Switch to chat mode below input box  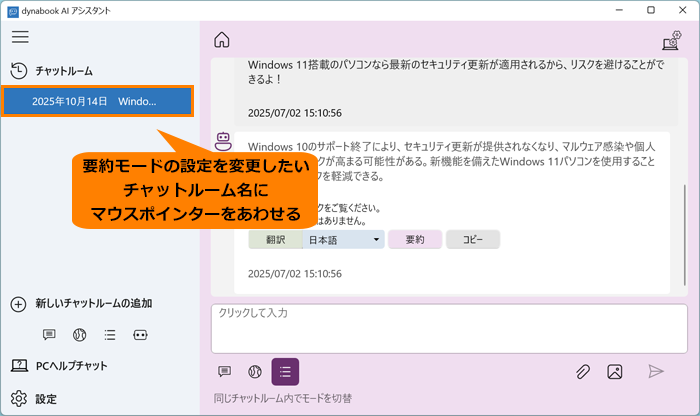click(225, 371)
